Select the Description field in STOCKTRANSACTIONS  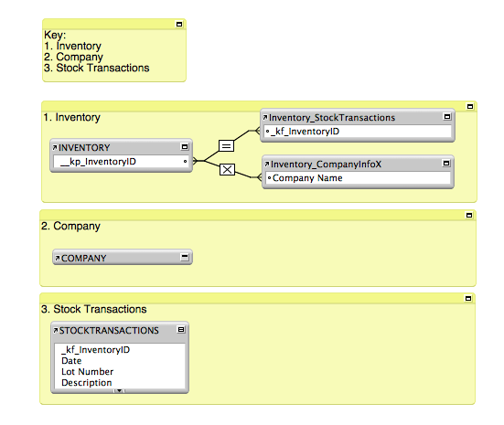[87, 383]
